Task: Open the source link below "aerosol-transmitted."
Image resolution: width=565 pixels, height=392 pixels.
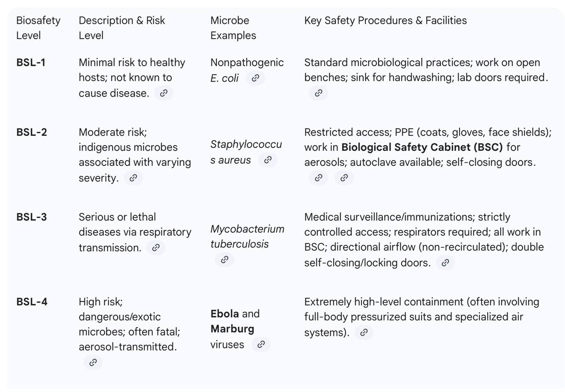Action: [93, 362]
